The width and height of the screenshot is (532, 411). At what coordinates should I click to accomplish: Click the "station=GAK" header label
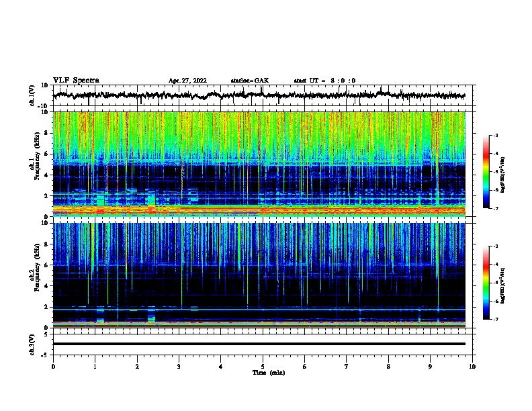(250, 81)
